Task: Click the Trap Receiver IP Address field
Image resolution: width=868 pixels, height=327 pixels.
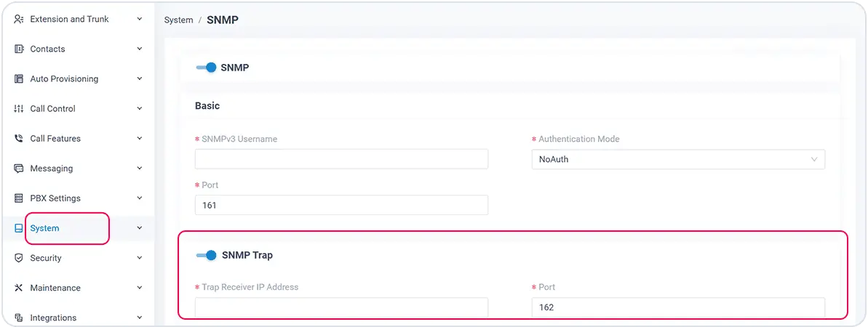Action: point(341,307)
